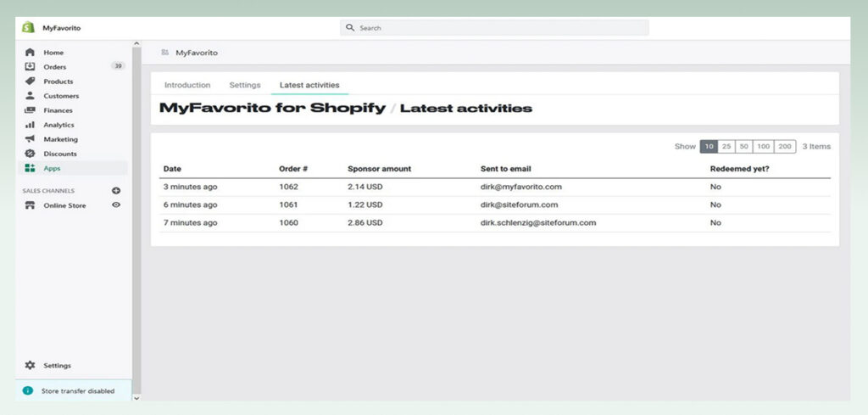
Task: Switch to the Introduction tab
Action: pyautogui.click(x=187, y=85)
